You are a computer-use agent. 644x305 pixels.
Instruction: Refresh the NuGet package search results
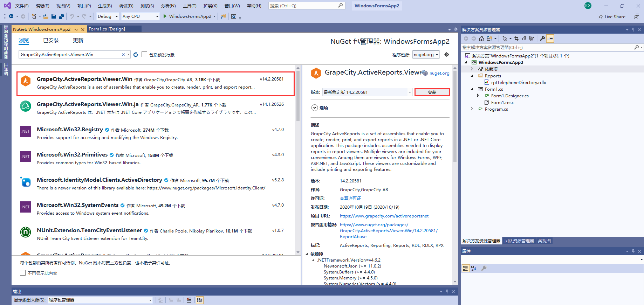(136, 55)
